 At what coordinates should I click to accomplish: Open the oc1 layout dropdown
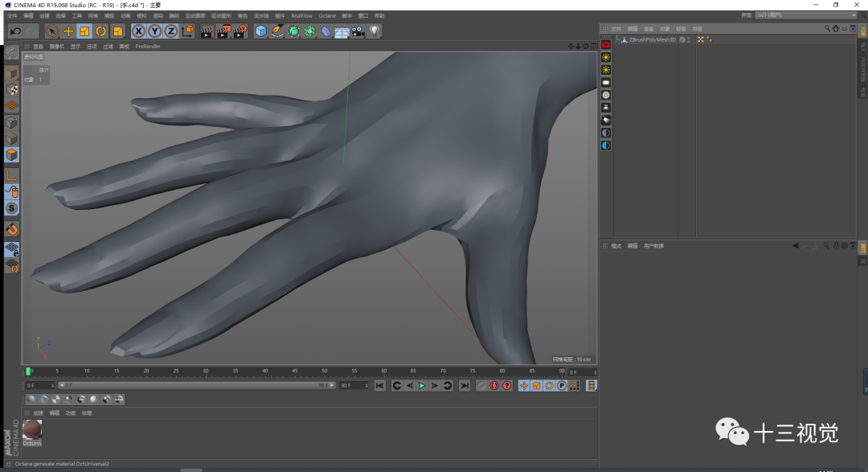click(806, 15)
